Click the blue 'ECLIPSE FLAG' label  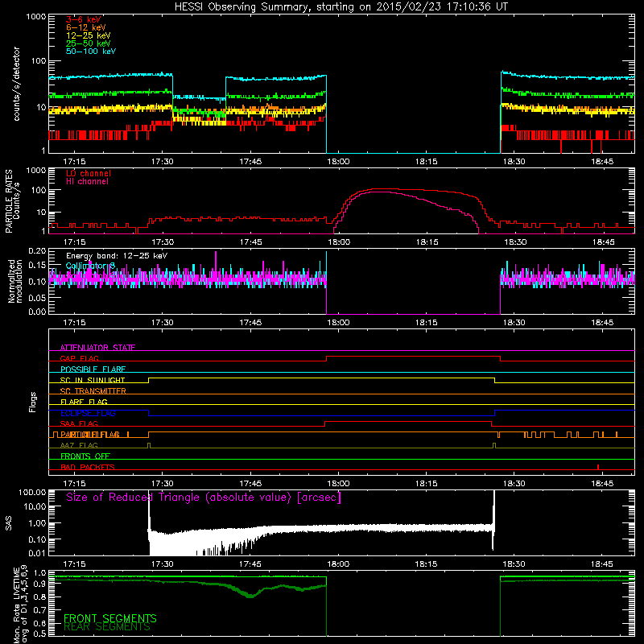pyautogui.click(x=88, y=413)
